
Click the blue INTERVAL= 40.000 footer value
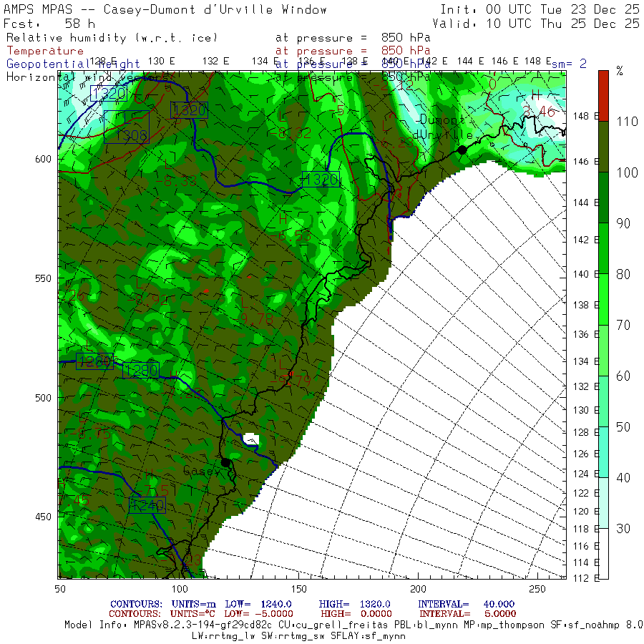click(466, 604)
